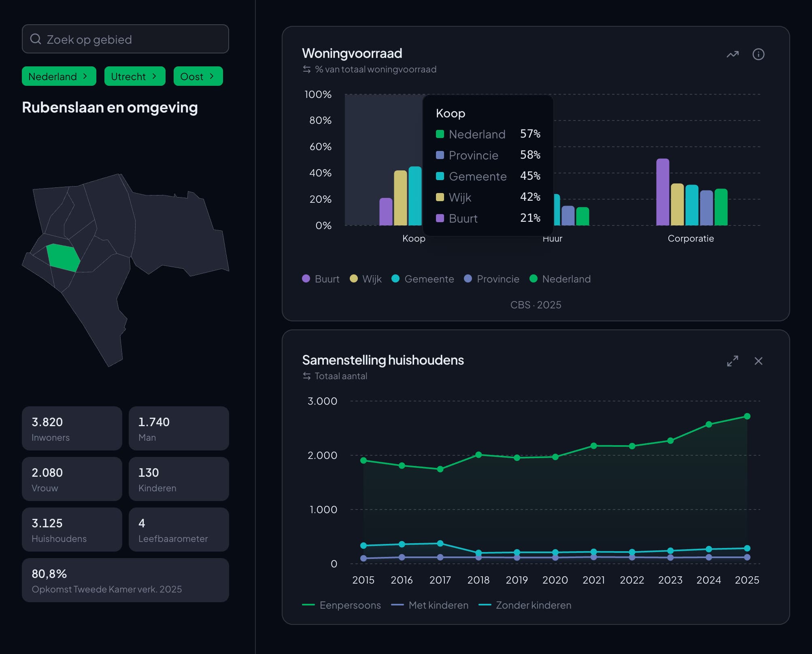The width and height of the screenshot is (812, 654).
Task: Toggle the Eenpersoons line in legend
Action: 341,605
